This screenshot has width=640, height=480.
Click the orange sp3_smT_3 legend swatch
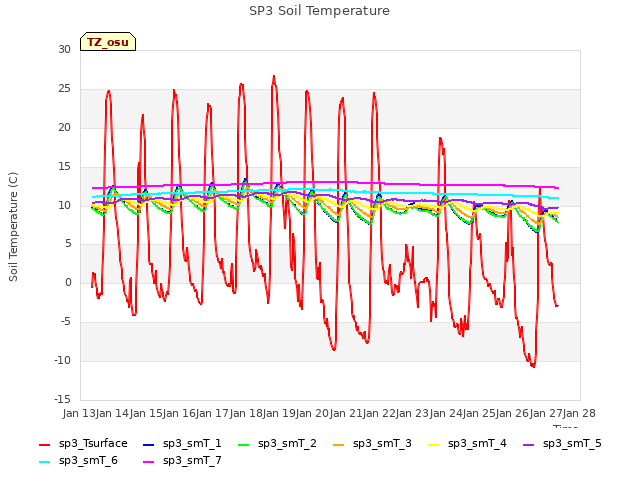click(338, 444)
